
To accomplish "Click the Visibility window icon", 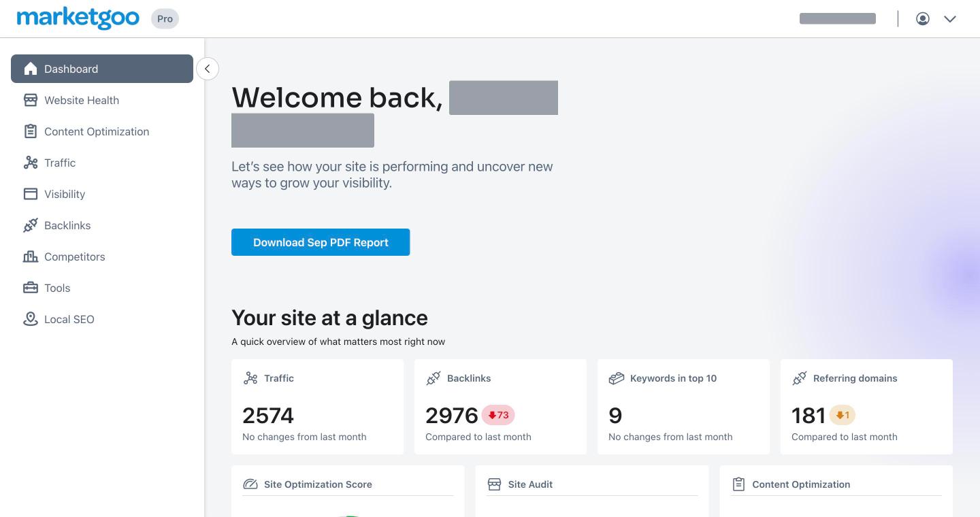I will click(x=30, y=194).
